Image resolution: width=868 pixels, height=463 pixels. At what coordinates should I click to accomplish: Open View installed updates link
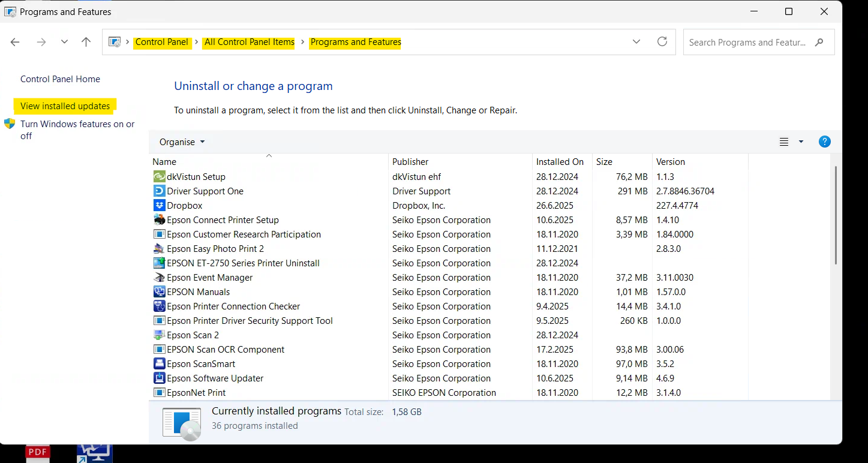click(x=65, y=106)
